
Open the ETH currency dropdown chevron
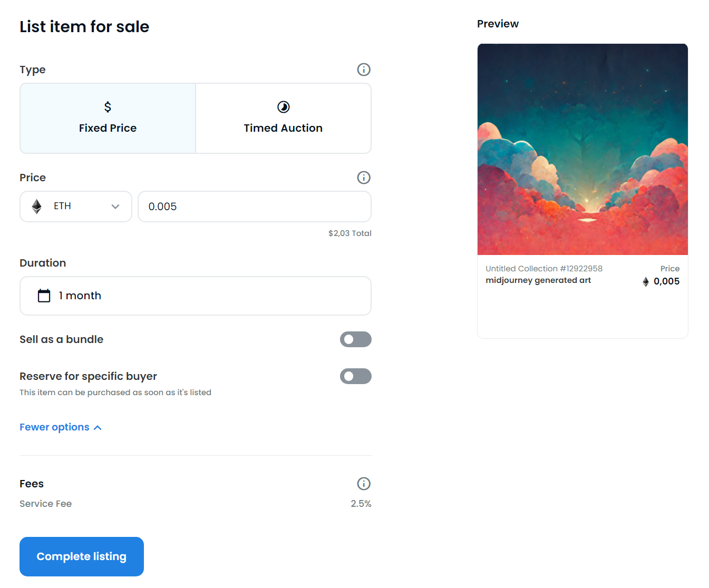point(115,207)
